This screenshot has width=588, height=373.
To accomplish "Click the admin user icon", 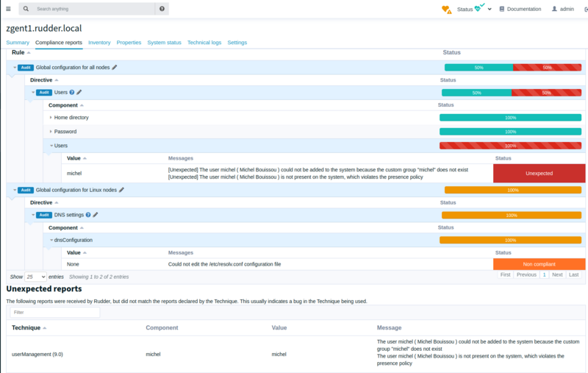I will (554, 9).
